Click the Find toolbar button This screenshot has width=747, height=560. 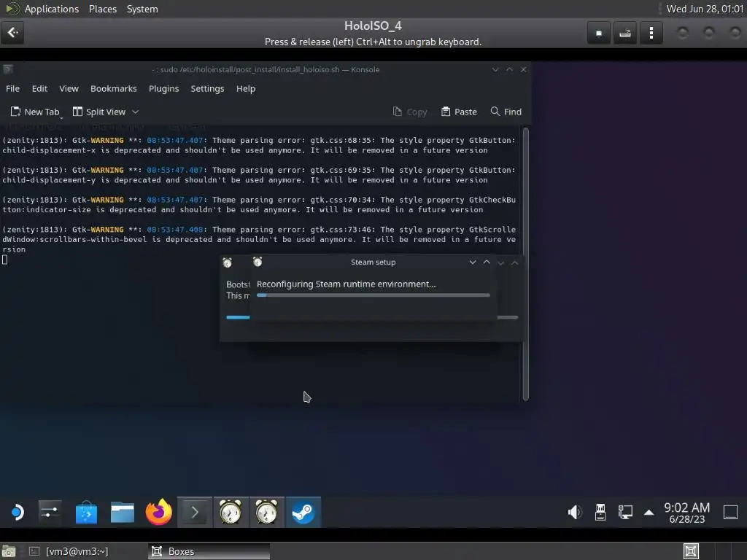pyautogui.click(x=506, y=112)
